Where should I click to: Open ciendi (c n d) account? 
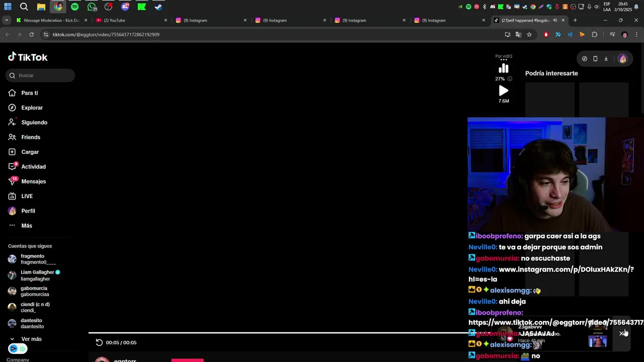coord(29,307)
